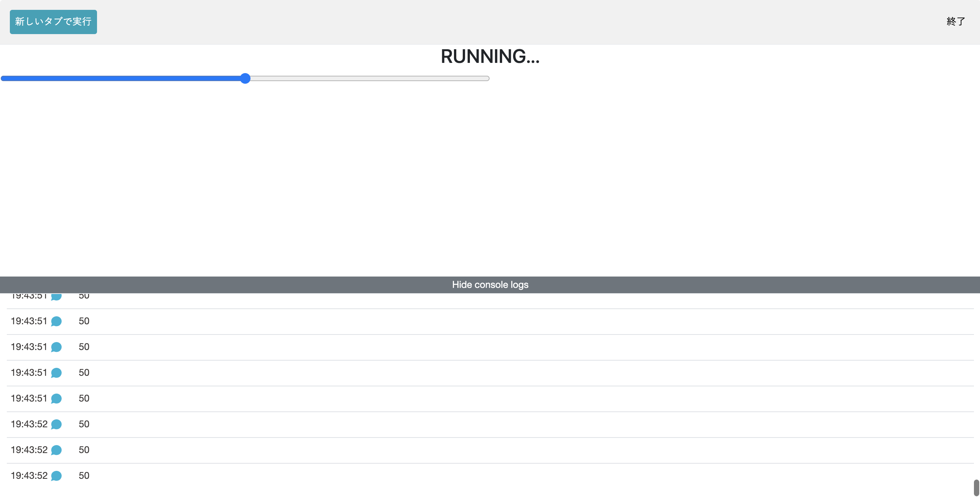
Task: Click bubble icon of second fully visible 19:43:51 row
Action: click(56, 347)
